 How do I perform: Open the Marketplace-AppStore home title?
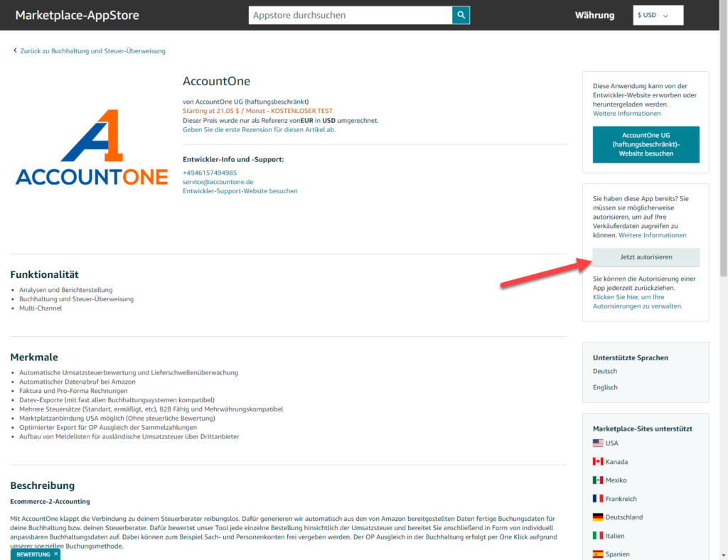pyautogui.click(x=77, y=15)
